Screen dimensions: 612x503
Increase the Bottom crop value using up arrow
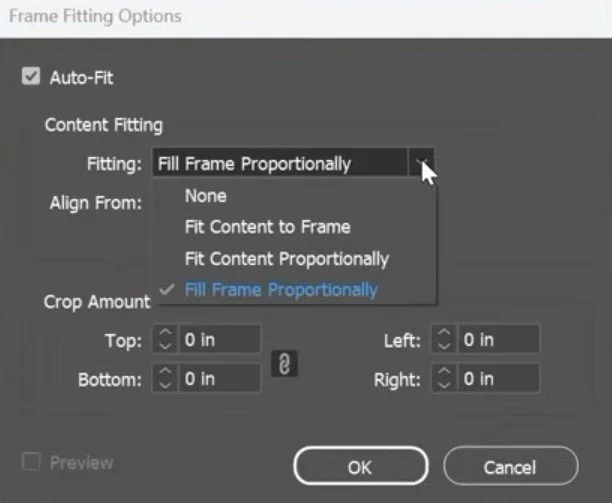click(165, 372)
